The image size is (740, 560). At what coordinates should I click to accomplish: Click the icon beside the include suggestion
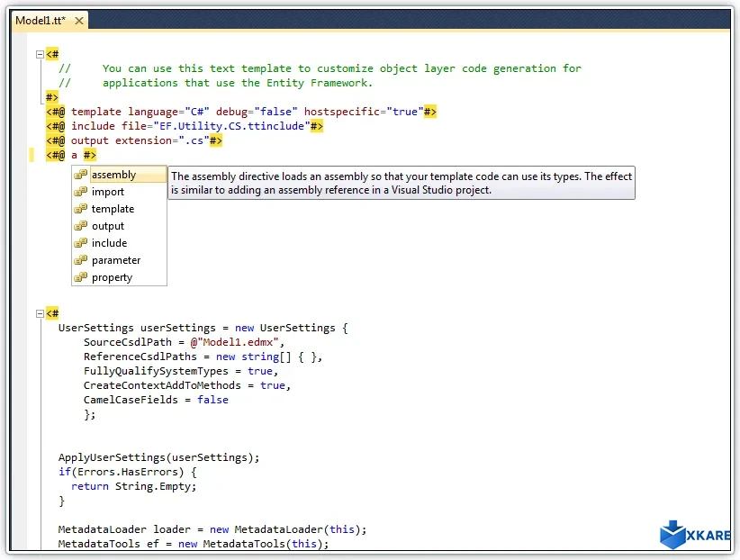pyautogui.click(x=81, y=243)
